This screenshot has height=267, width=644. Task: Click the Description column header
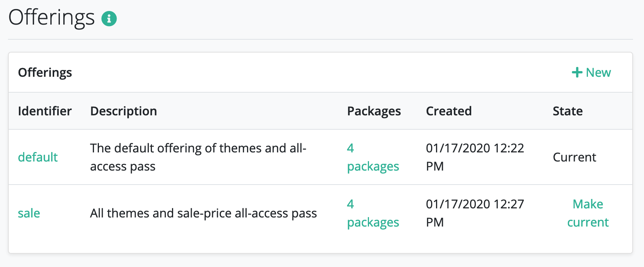click(x=123, y=111)
